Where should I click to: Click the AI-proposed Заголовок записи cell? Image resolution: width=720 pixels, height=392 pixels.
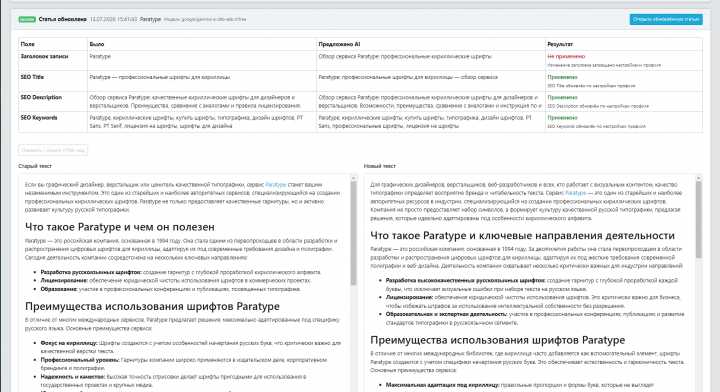431,61
